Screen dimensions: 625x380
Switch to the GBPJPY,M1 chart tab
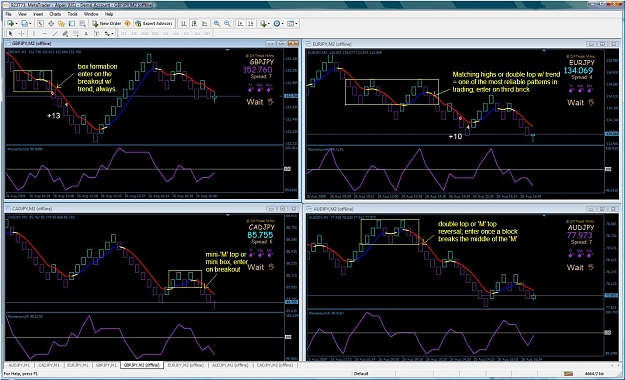pyautogui.click(x=106, y=365)
